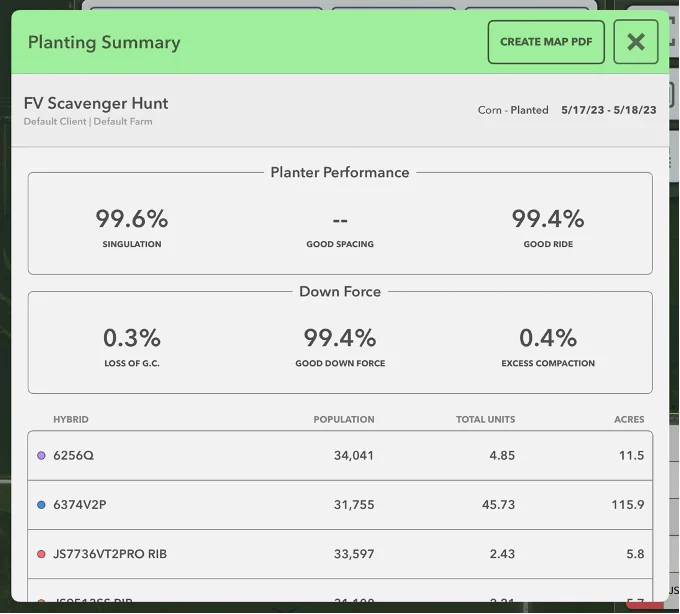Click population value 31,755

pos(354,505)
